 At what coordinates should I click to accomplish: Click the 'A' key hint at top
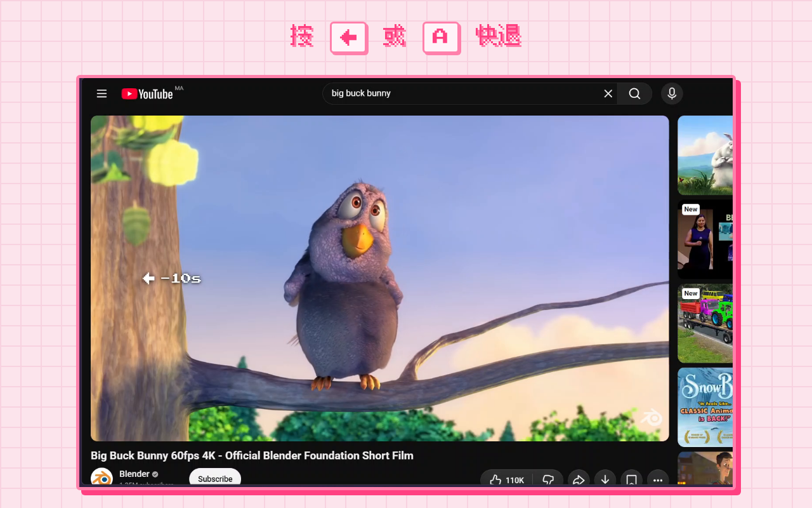click(x=441, y=38)
